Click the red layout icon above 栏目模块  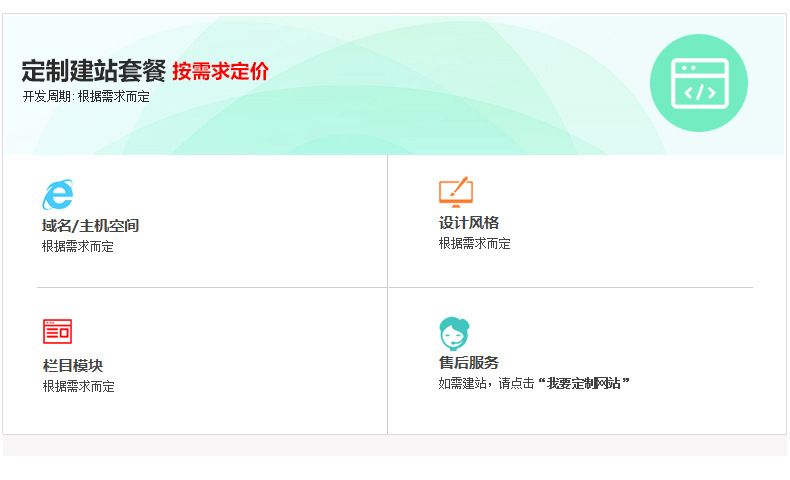[57, 331]
